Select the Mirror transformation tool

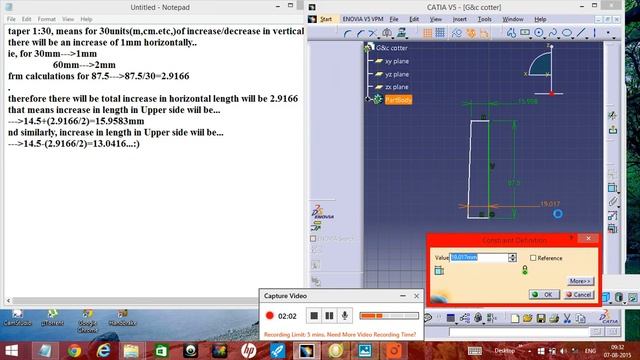pos(387,33)
